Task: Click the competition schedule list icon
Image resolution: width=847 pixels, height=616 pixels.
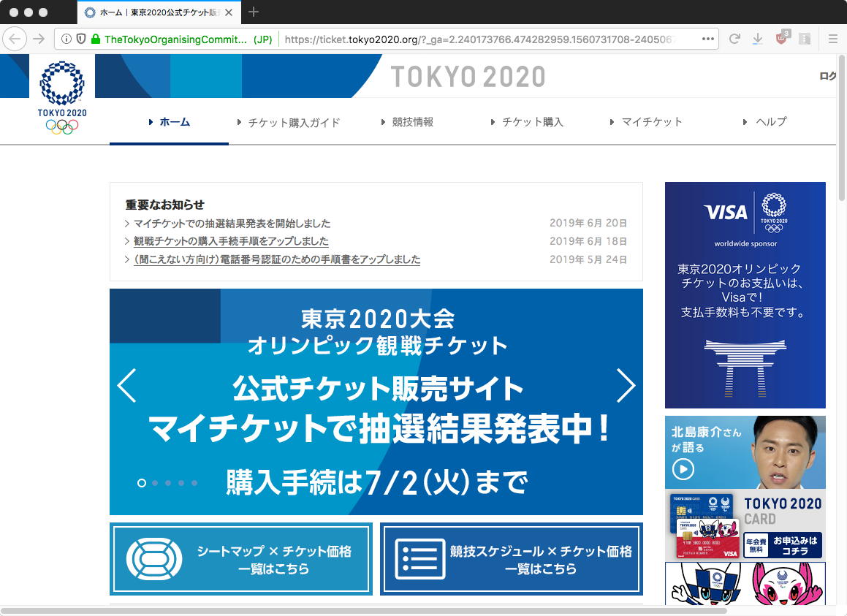Action: (419, 559)
